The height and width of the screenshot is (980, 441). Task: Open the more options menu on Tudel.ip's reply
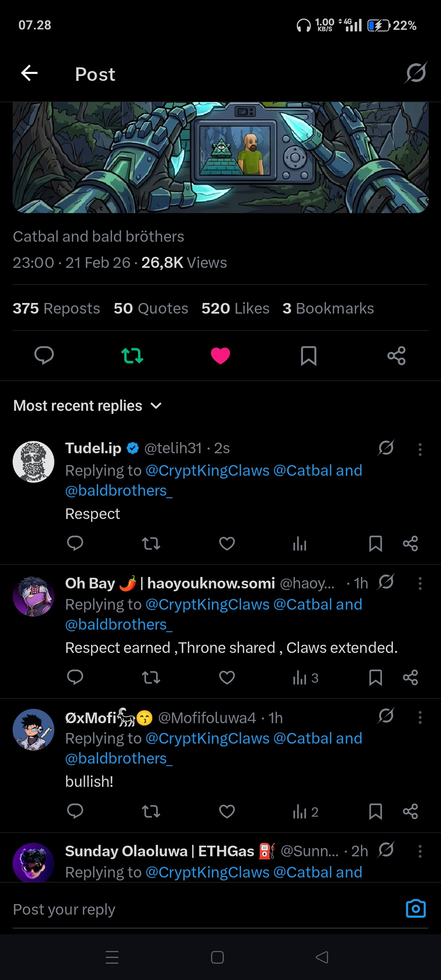point(420,449)
